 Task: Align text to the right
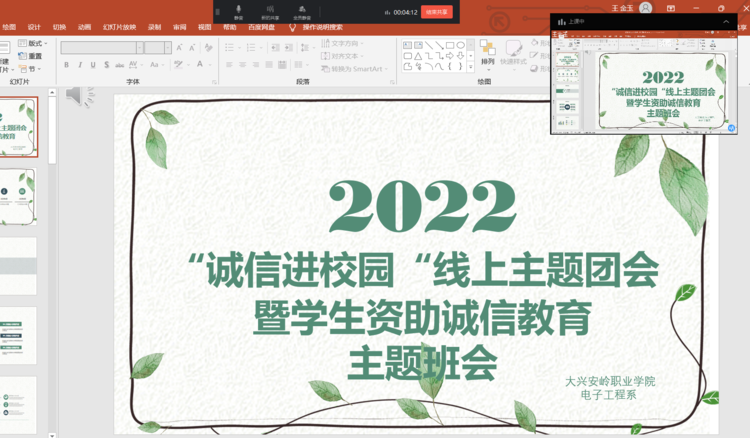coord(256,65)
